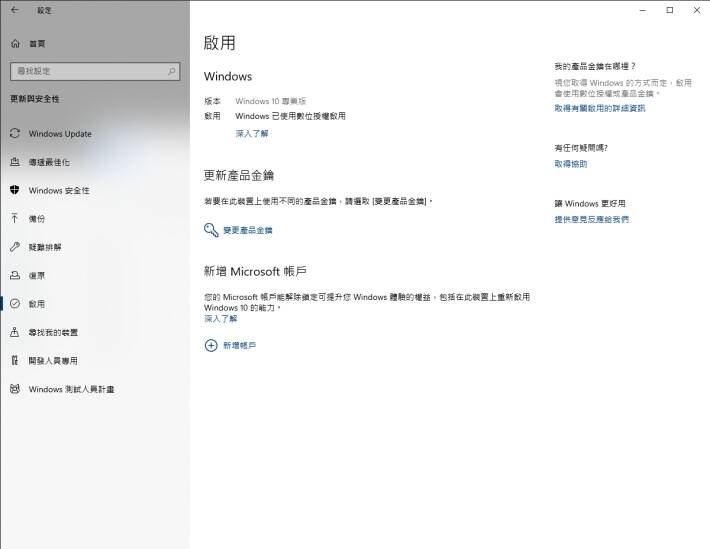Click the Delivery Optimization (傳遞最佳化) icon
This screenshot has width=710, height=549.
point(15,162)
